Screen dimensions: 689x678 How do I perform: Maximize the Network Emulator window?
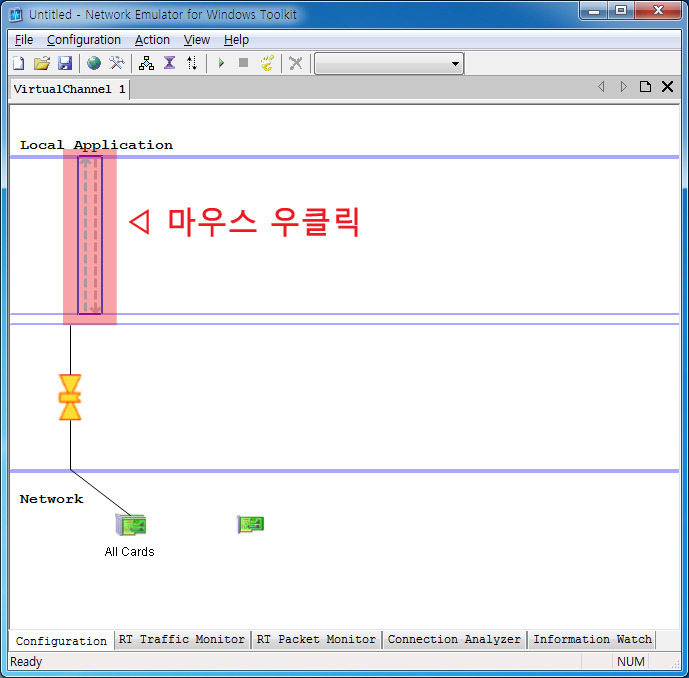[x=621, y=11]
